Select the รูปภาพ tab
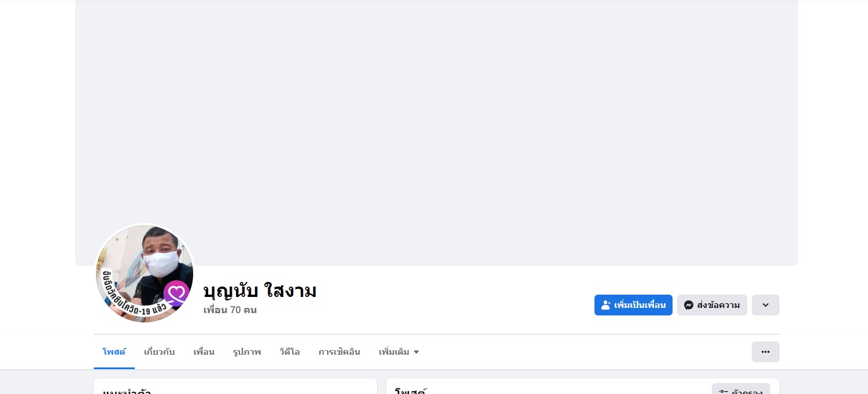This screenshot has width=868, height=394. 247,352
